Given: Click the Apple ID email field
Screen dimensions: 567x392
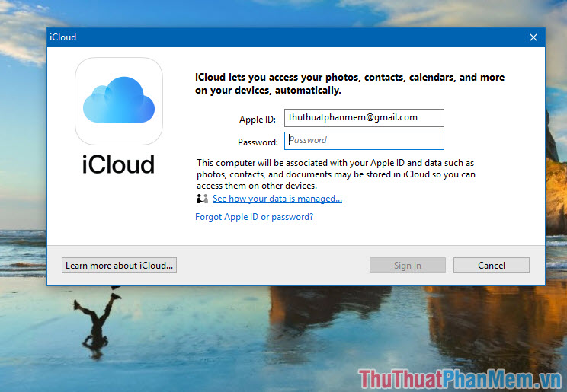Looking at the screenshot, I should pos(364,118).
